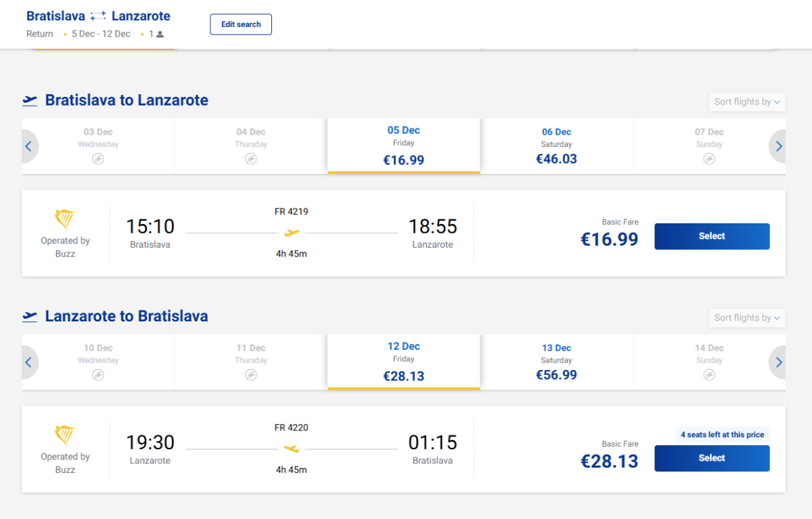Show earlier return dates with left arrow
Screen dimensions: 812x519
28,362
